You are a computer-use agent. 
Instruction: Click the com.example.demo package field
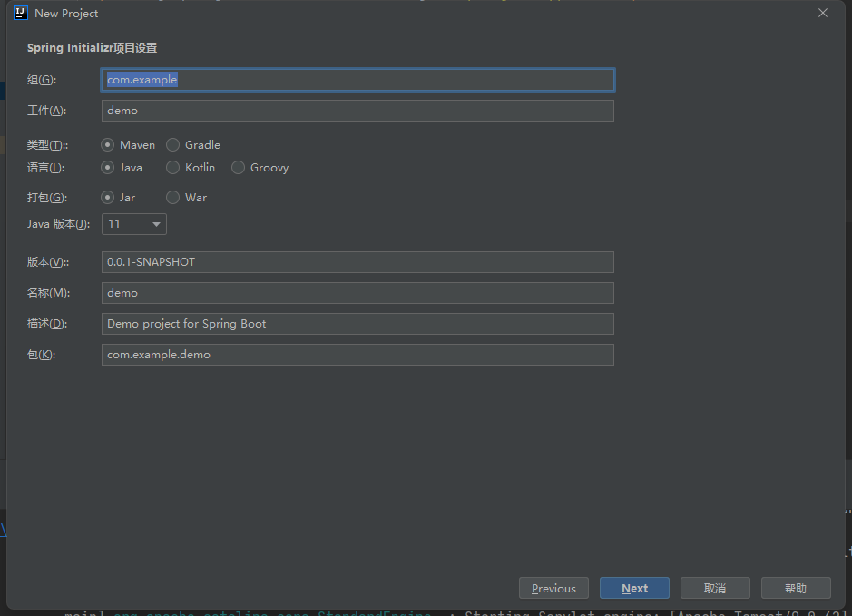coord(357,354)
